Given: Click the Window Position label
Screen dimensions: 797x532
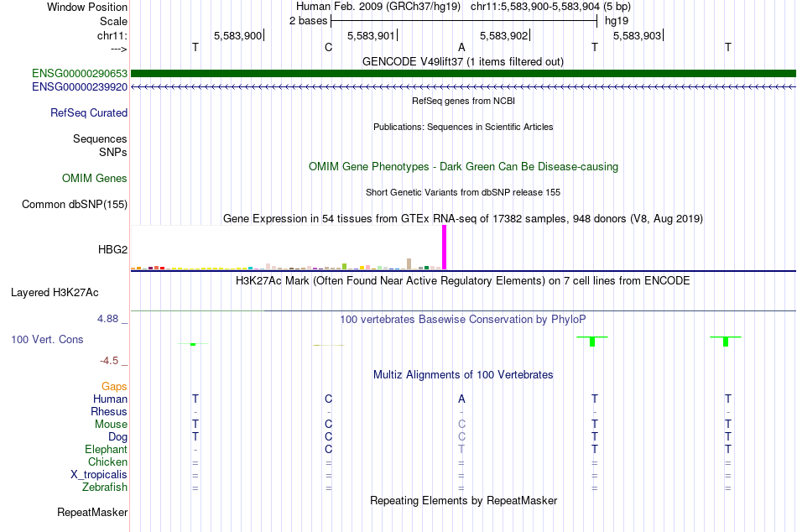Looking at the screenshot, I should click(x=87, y=7).
